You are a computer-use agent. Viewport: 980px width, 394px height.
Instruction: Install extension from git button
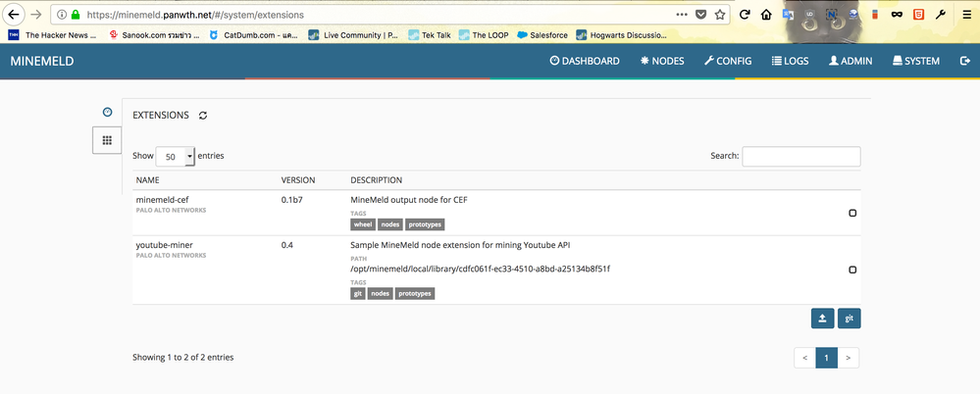[850, 319]
